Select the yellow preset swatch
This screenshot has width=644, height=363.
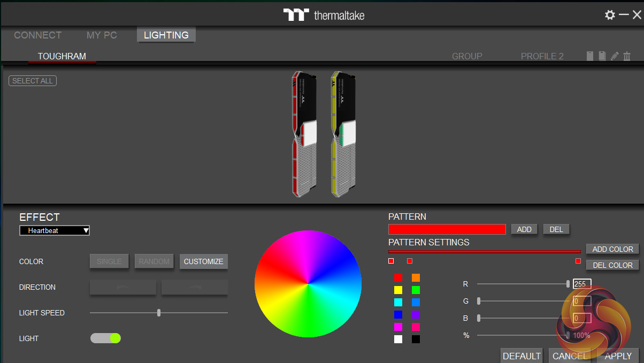tap(398, 290)
